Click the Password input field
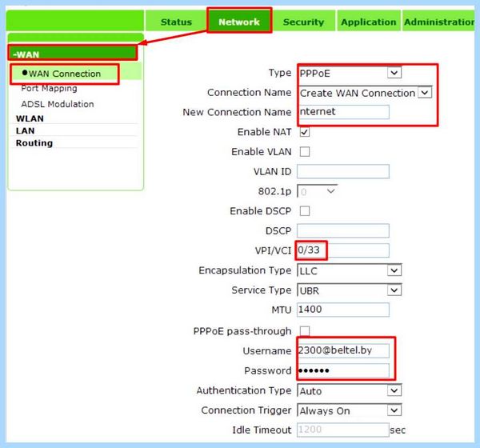 pyautogui.click(x=343, y=370)
